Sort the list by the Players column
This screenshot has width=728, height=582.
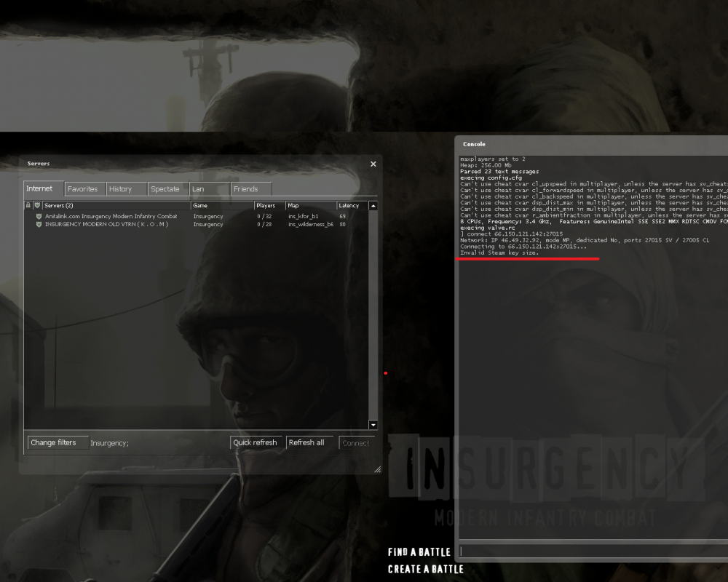coord(268,206)
